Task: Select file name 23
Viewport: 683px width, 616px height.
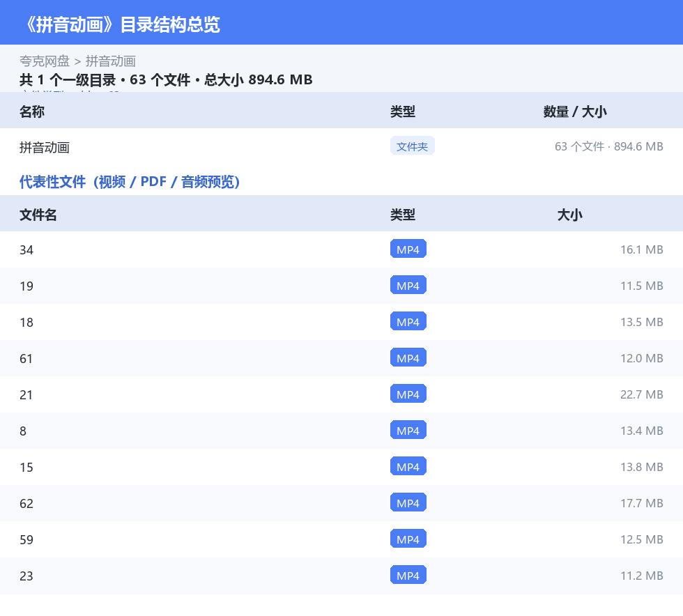Action: pos(26,576)
